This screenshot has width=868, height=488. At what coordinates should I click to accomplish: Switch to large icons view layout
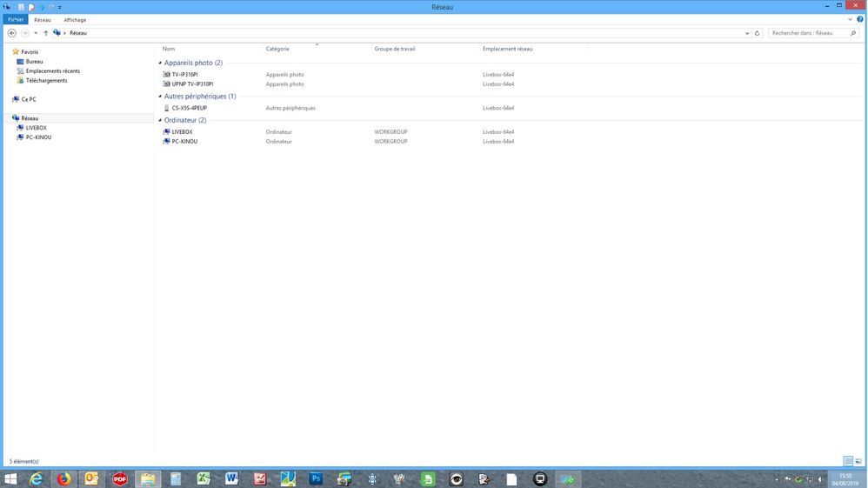859,461
